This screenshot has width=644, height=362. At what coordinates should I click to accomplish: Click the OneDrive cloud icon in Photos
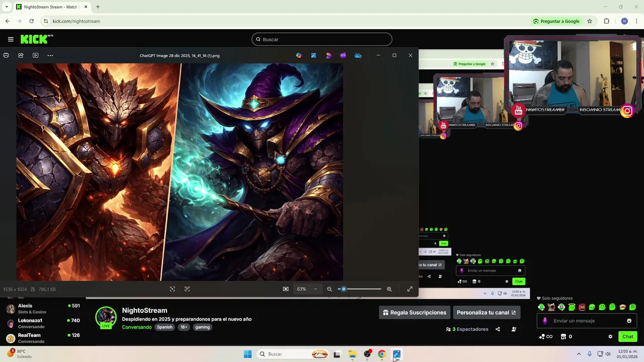tap(358, 55)
